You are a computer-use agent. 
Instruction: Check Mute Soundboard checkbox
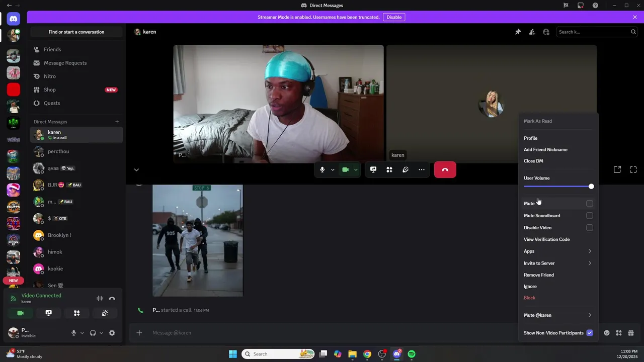590,216
